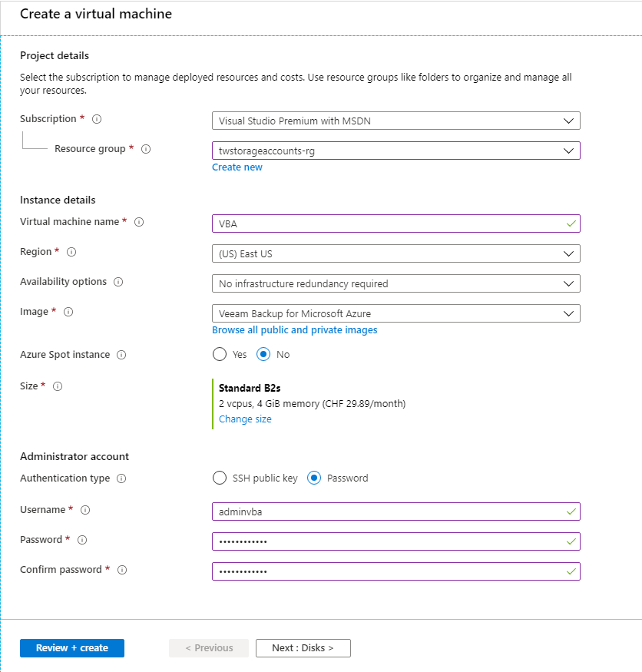Image resolution: width=642 pixels, height=672 pixels.
Task: Expand the Availability options dropdown
Action: (x=395, y=283)
